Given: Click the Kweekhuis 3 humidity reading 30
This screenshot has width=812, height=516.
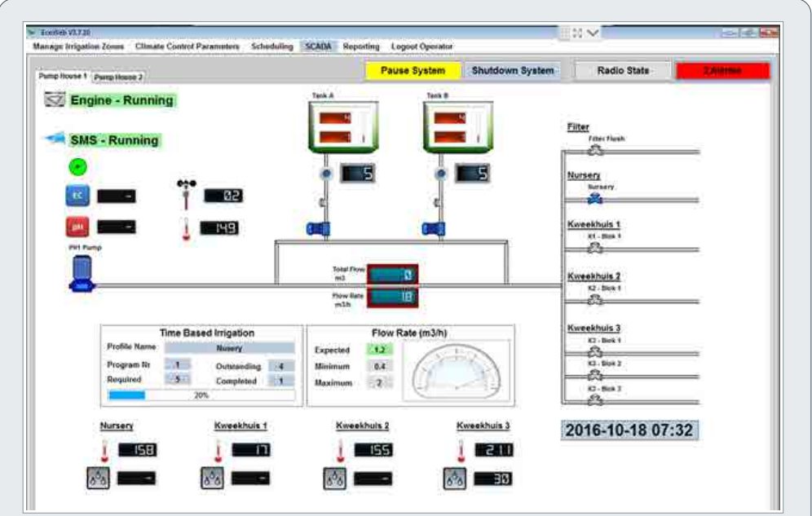Looking at the screenshot, I should click(x=493, y=479).
